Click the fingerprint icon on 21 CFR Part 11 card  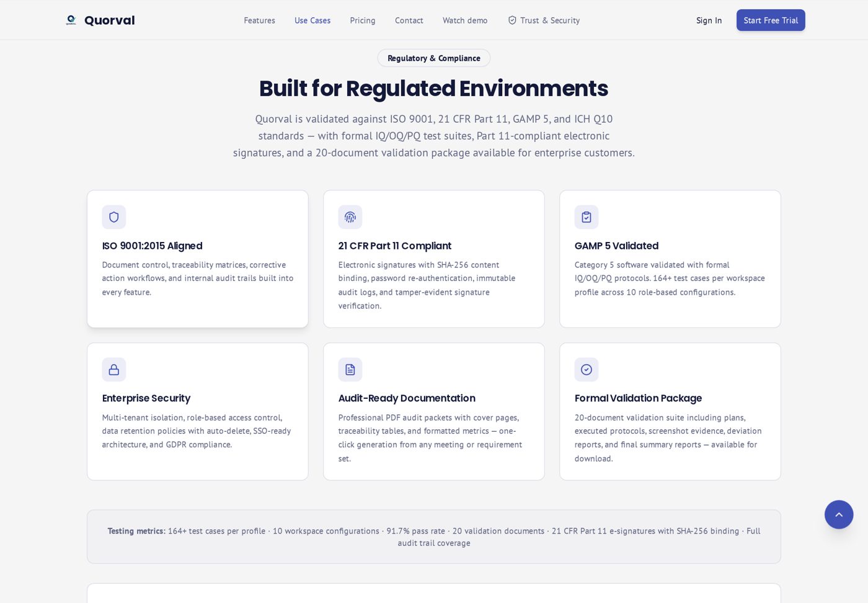(x=350, y=217)
